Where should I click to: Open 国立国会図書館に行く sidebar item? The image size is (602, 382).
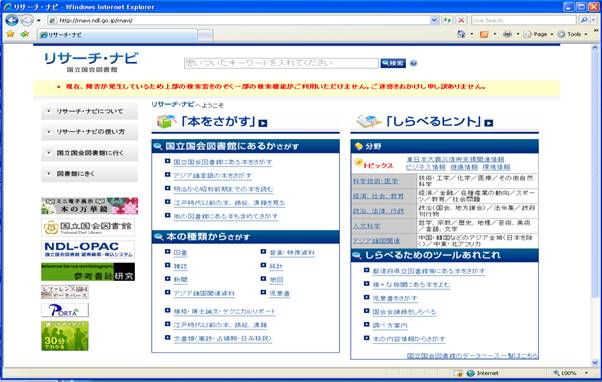89,153
